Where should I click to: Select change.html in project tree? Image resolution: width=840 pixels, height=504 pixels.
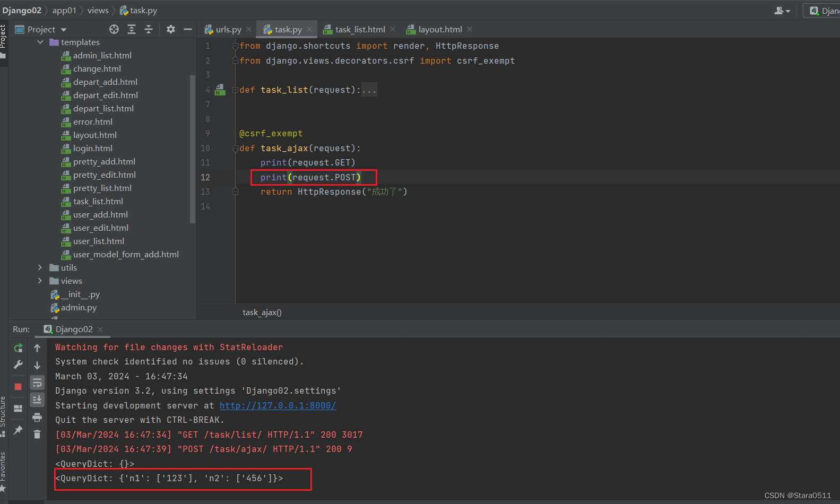pos(91,68)
